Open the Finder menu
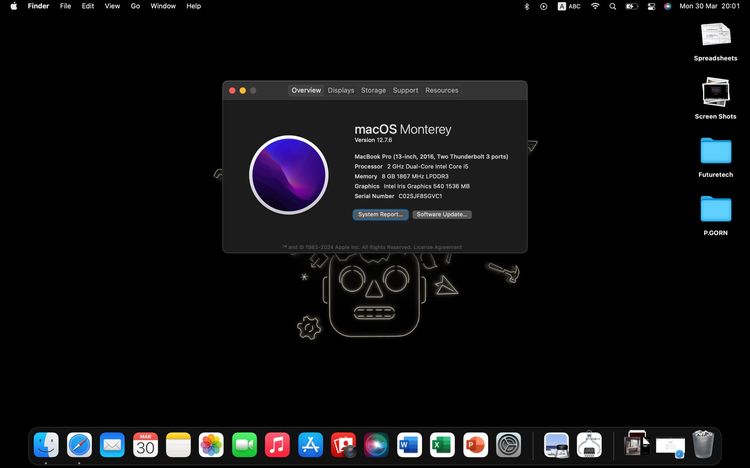Viewport: 750px width, 468px height. pyautogui.click(x=38, y=6)
